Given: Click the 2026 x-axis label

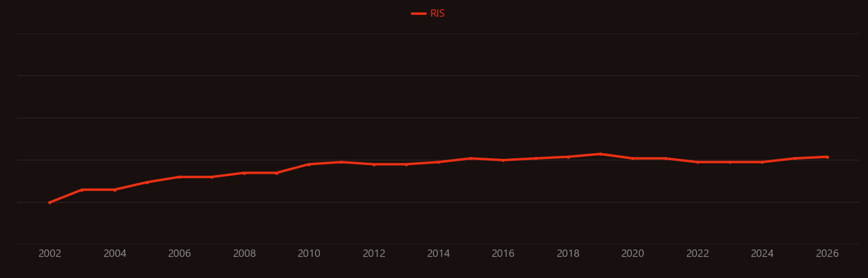Looking at the screenshot, I should (827, 254).
